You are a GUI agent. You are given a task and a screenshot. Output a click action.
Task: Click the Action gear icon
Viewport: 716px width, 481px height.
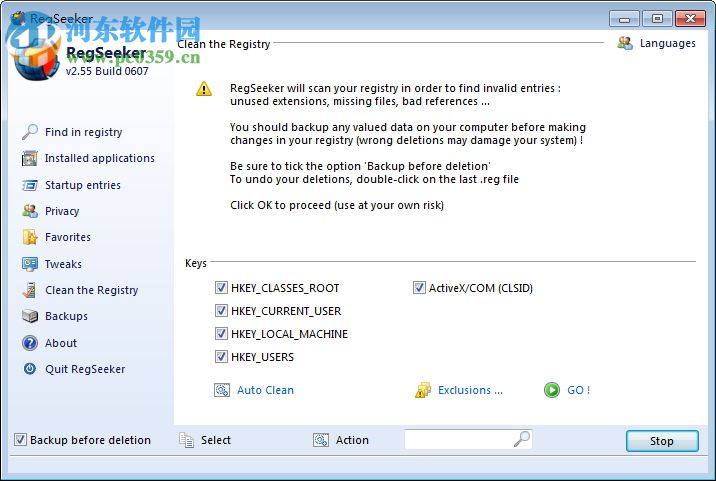tap(321, 440)
